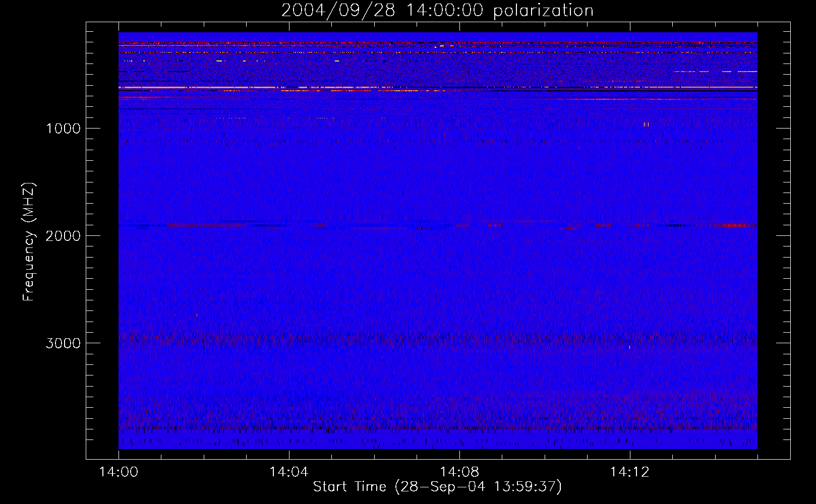The height and width of the screenshot is (504, 816).
Task: Click the 1000 frequency tick label
Action: pyautogui.click(x=63, y=129)
